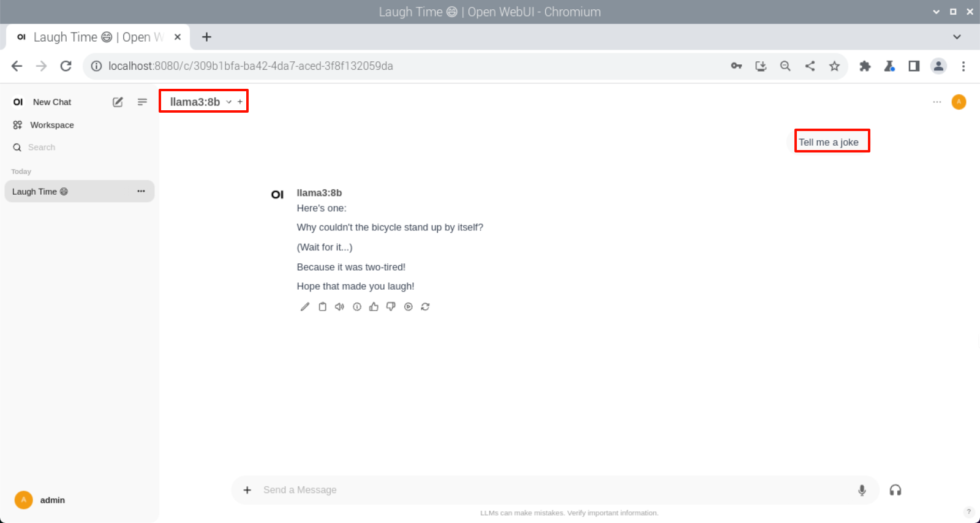Open chat controls ellipsis at top right

pos(937,102)
